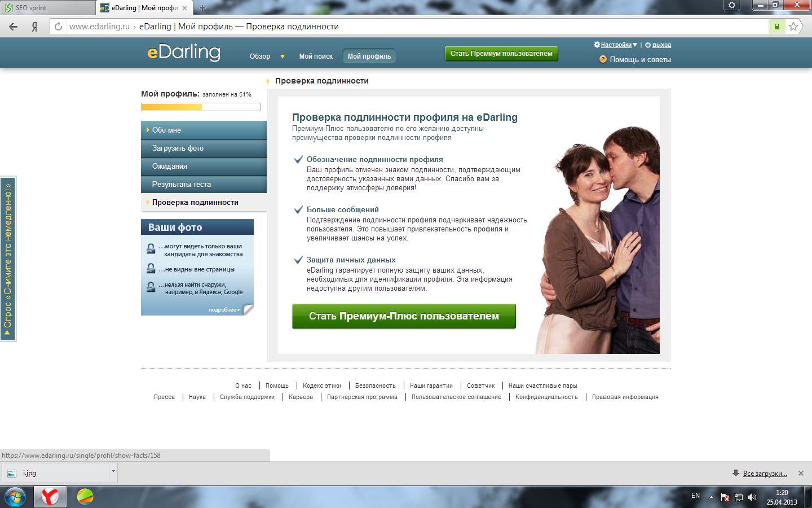812x508 pixels.
Task: Open footer link 'Безопасность'
Action: [376, 386]
